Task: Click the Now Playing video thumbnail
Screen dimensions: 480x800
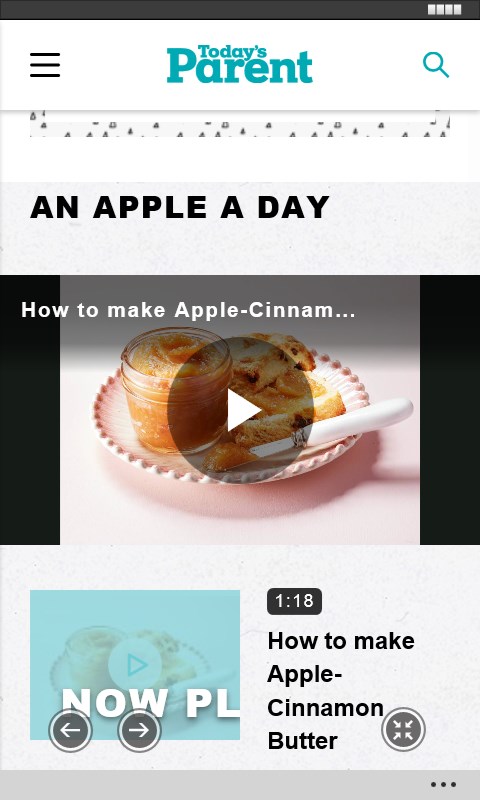Action: tap(135, 665)
